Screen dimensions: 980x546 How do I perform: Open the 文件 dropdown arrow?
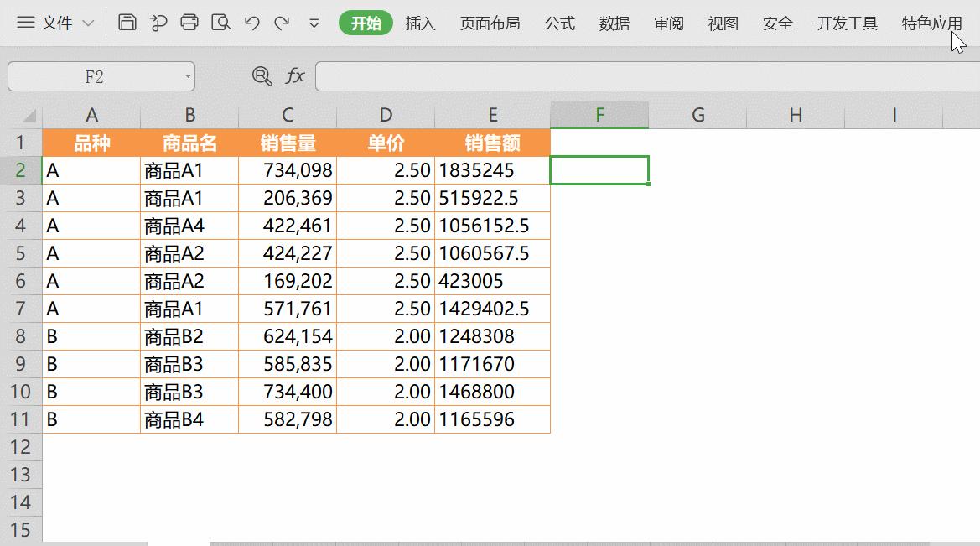click(86, 23)
